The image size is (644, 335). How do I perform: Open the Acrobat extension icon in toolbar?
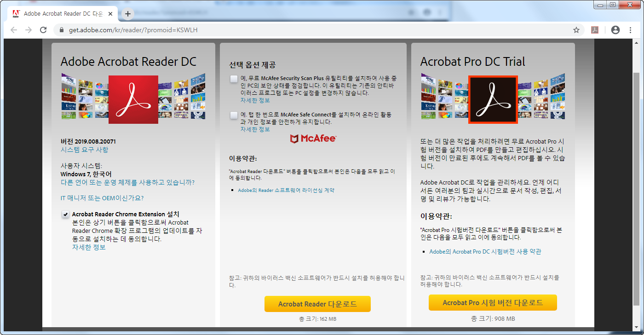pos(595,30)
